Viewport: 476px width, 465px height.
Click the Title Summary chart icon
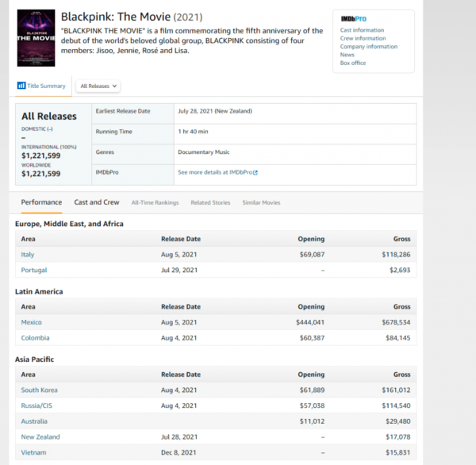[21, 86]
